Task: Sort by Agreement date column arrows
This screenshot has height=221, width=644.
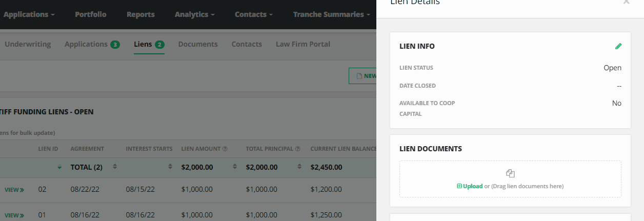Action: click(x=115, y=167)
